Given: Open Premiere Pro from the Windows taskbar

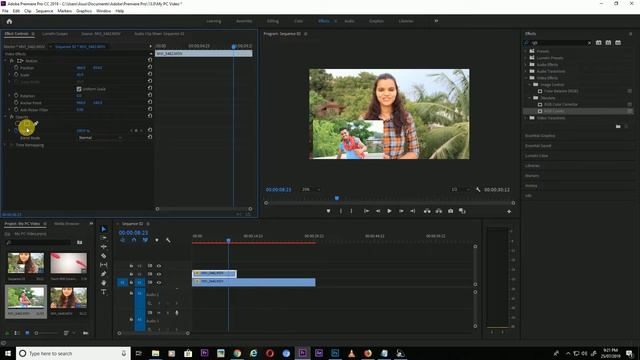Looking at the screenshot, I should (x=302, y=353).
